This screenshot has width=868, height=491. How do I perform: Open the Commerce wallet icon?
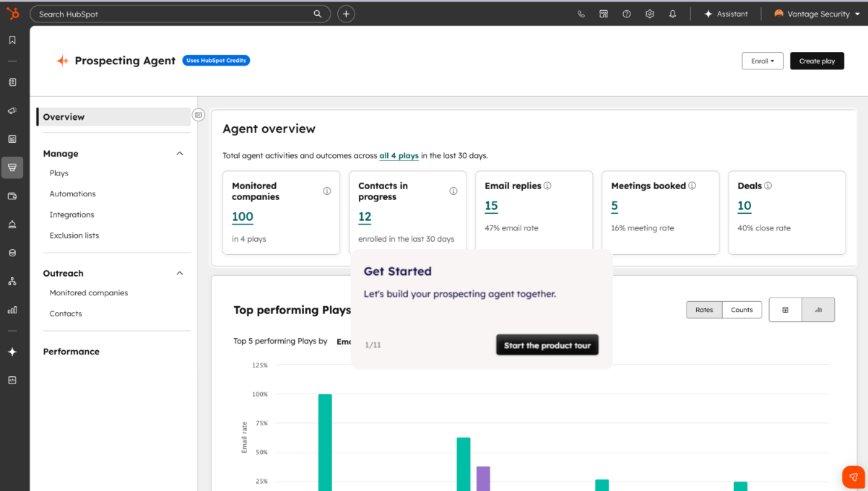pyautogui.click(x=12, y=196)
